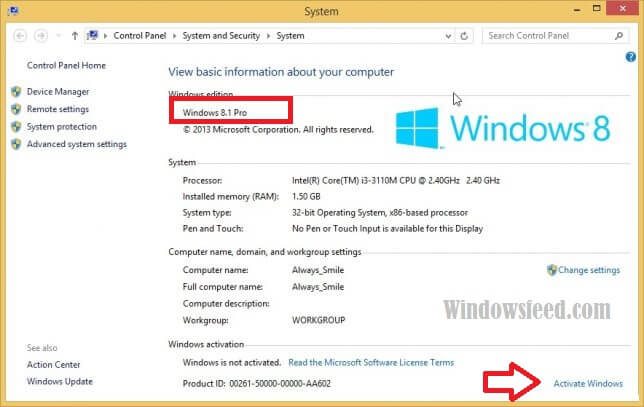Select 'No Pen or Touch Input' text
This screenshot has height=407, width=644.
[x=387, y=229]
